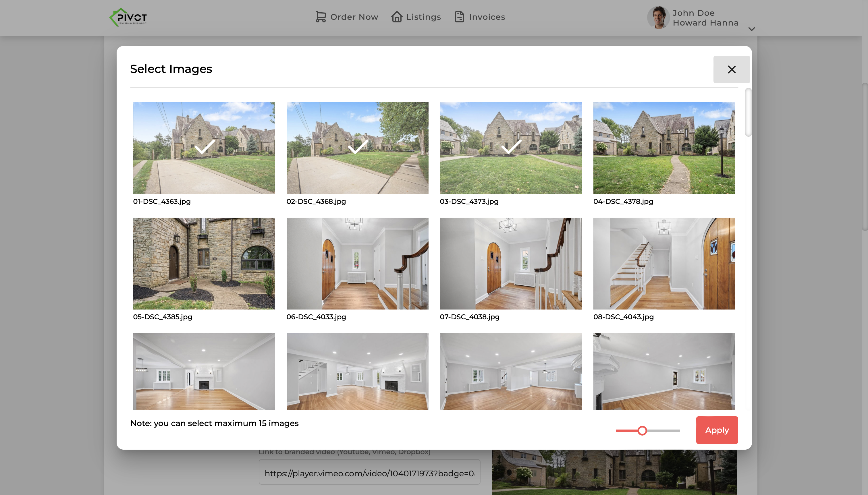Click the dialog's vertical scrollbar
Screen dimensions: 868x495
(748, 112)
